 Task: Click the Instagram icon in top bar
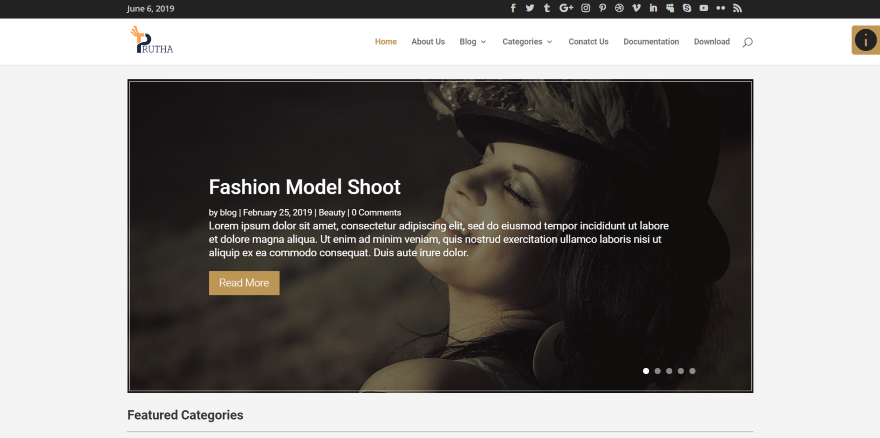point(586,8)
